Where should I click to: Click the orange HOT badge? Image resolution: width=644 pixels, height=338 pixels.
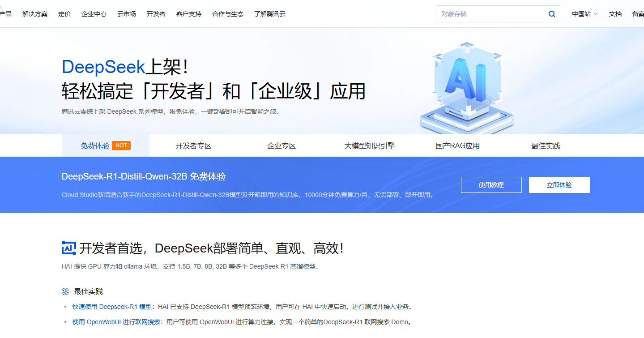point(121,145)
